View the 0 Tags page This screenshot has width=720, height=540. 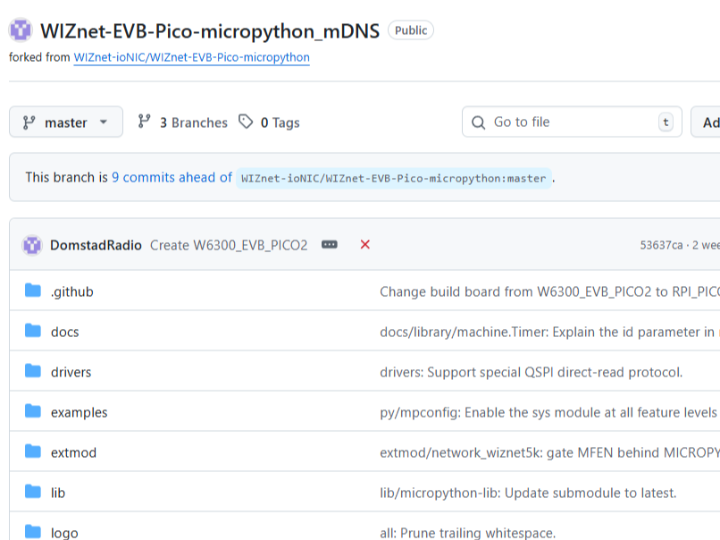[269, 122]
